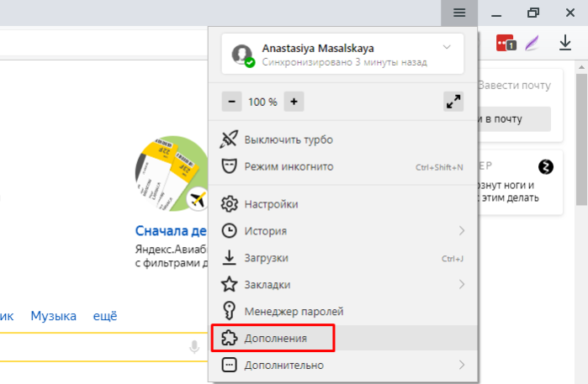The width and height of the screenshot is (588, 384).
Task: Open the ноги и этим делать article card
Action: pyautogui.click(x=521, y=182)
